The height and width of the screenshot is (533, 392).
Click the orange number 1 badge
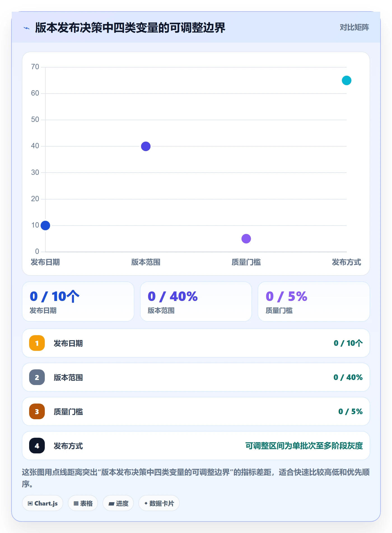pos(37,343)
